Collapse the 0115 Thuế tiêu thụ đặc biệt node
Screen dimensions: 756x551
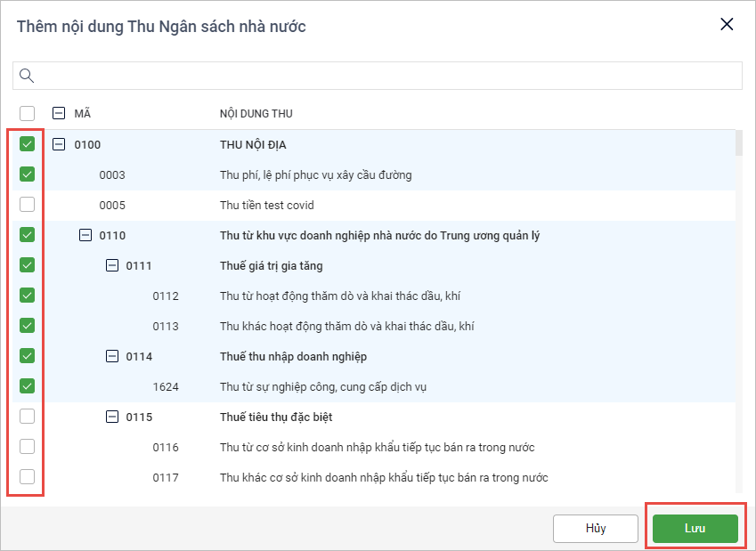[112, 417]
